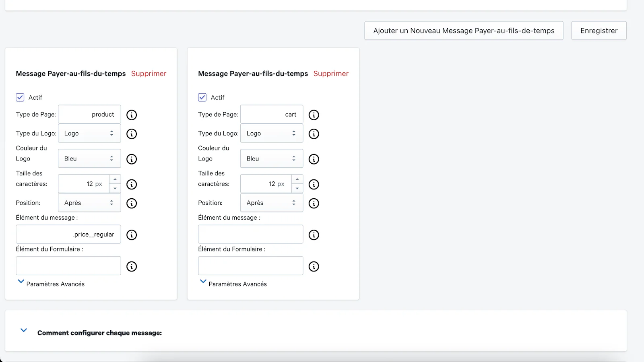Decrease font size in product card stepper
Screen dimensions: 644x362
coord(115,188)
